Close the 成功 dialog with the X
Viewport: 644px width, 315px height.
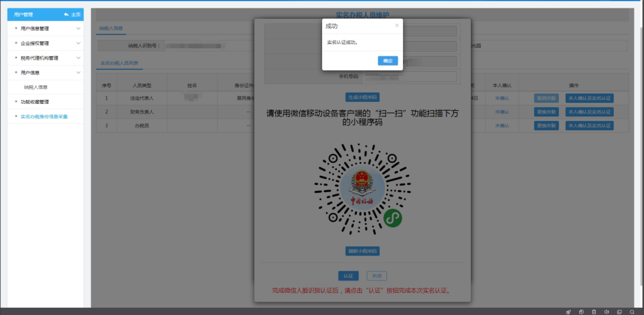point(397,26)
